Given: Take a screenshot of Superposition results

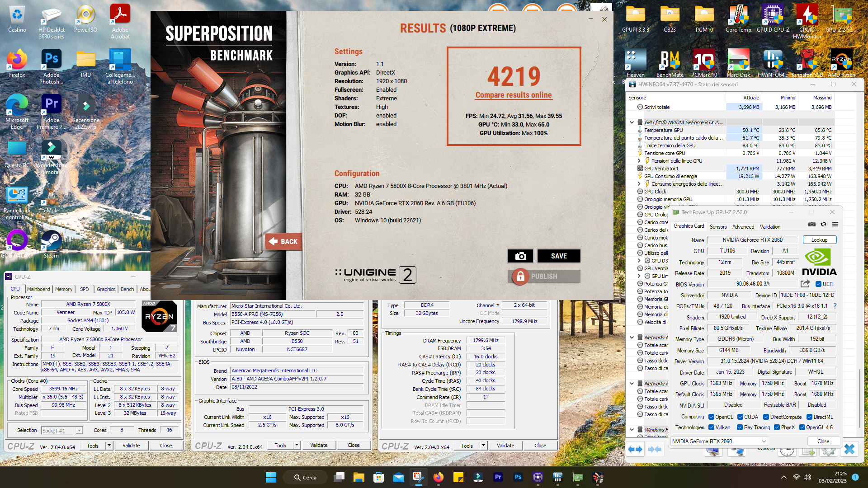Looking at the screenshot, I should [x=520, y=256].
